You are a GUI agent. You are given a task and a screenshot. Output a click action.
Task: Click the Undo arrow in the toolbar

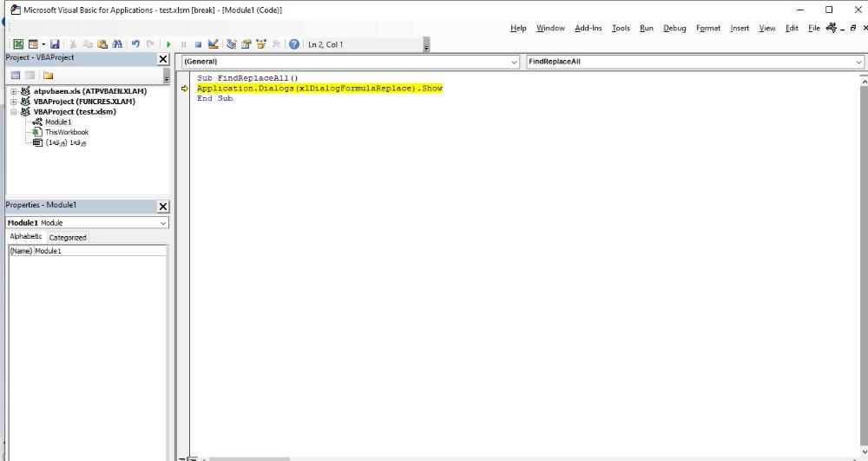coord(135,44)
